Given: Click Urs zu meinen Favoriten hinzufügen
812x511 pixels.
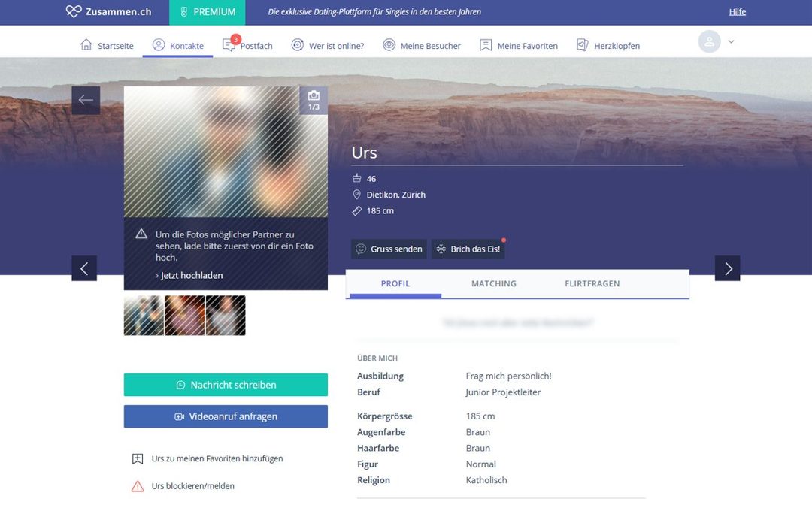Looking at the screenshot, I should (217, 458).
